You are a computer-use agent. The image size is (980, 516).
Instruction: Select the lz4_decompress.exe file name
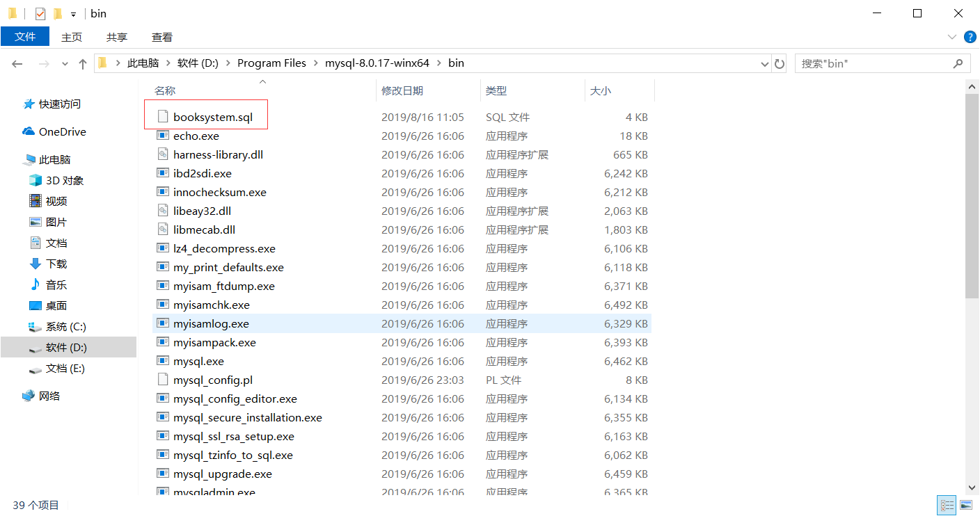pyautogui.click(x=224, y=248)
